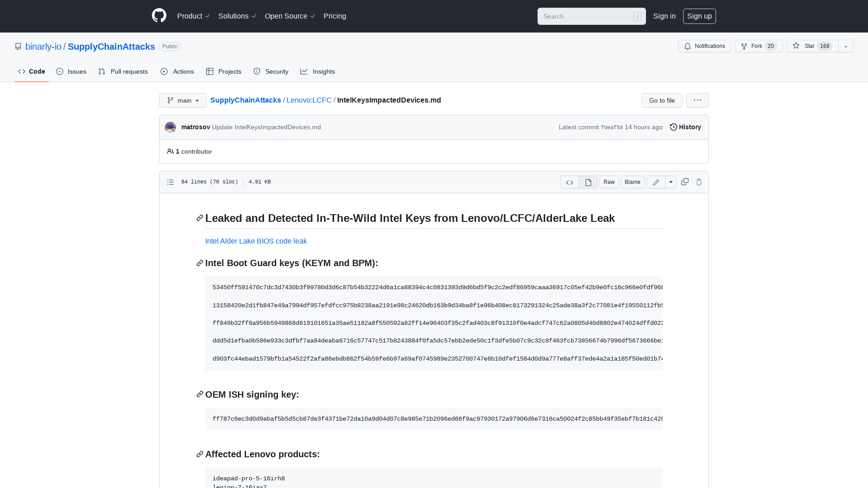Click the key hash starting with 53450ff591470c7dc3d7430b

click(438, 287)
